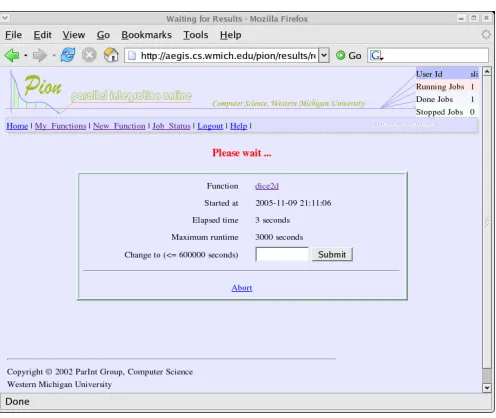Click the Pion logo image
Screen dimensions: 496x418
43,86
